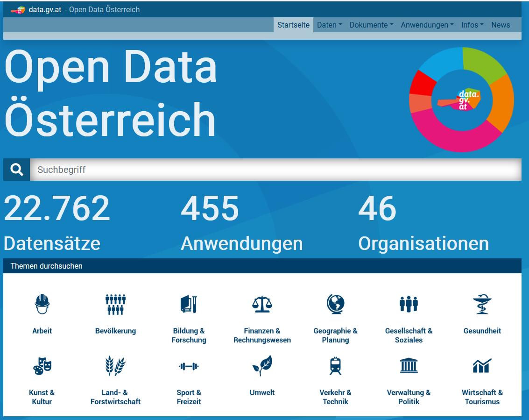Click the Verwaltung & Politik building icon
This screenshot has height=420, width=529.
(x=409, y=366)
